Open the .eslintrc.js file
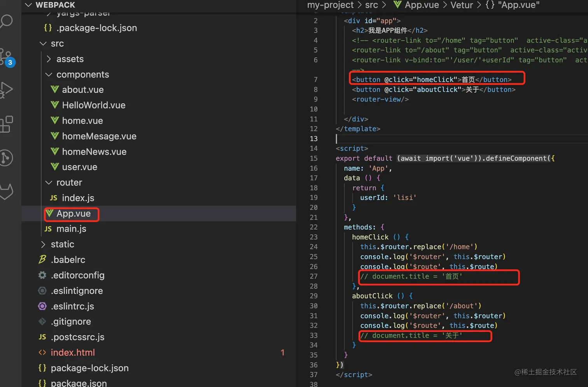588x387 pixels. click(72, 306)
